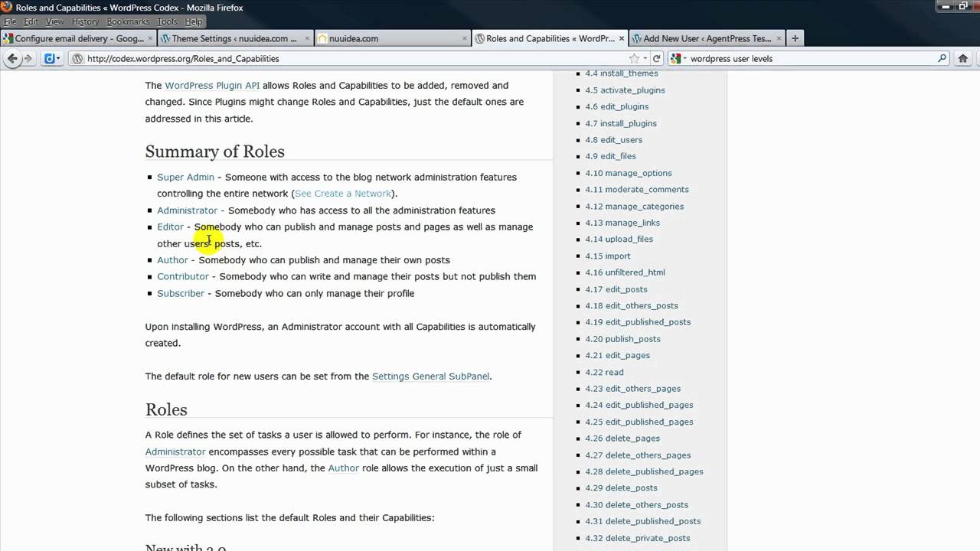Bookmark this page with the star icon
980x551 pixels.
[x=634, y=58]
